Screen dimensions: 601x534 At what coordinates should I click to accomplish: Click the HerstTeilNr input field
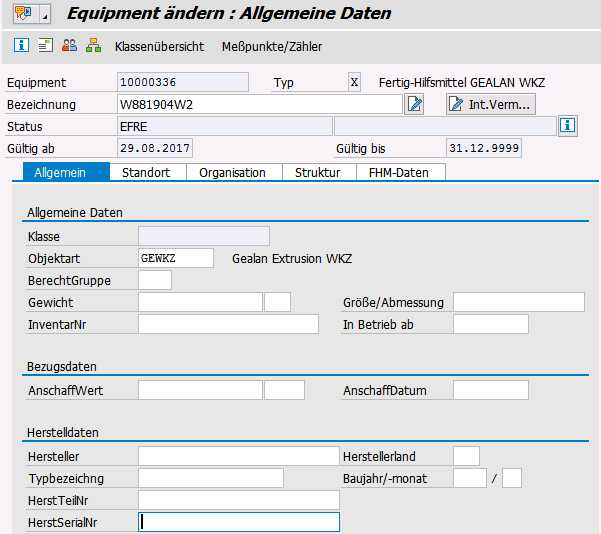tap(239, 500)
